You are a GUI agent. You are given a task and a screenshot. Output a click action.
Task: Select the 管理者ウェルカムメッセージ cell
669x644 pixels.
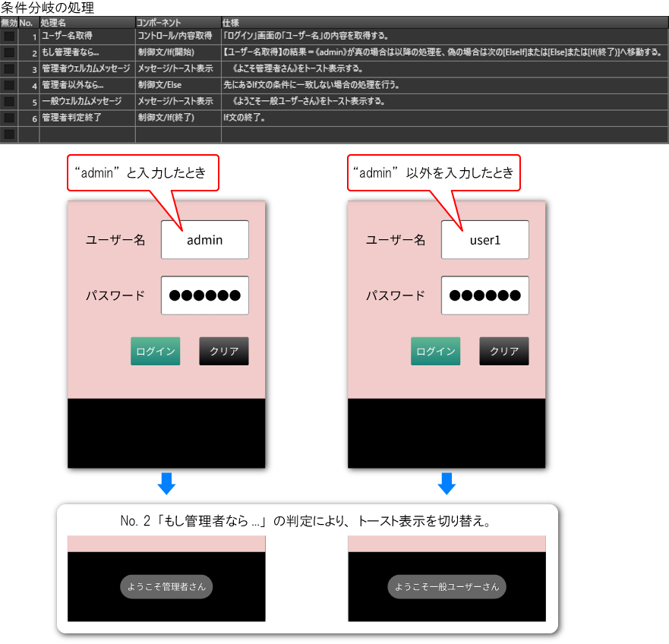click(x=87, y=68)
